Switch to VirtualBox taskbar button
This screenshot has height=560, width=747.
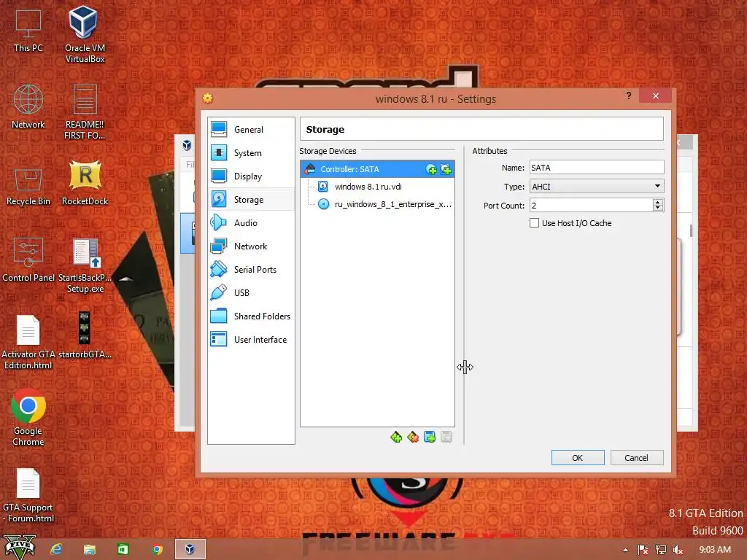point(190,549)
